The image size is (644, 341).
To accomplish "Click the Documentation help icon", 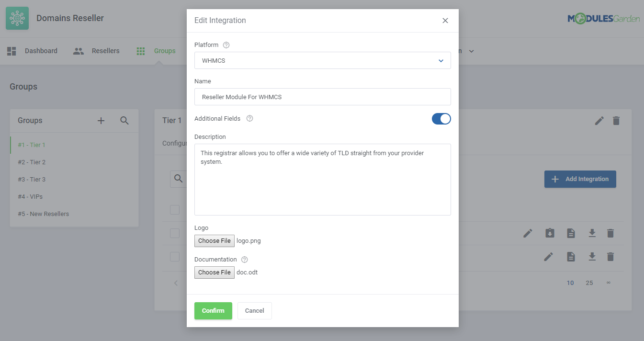I will click(x=245, y=260).
